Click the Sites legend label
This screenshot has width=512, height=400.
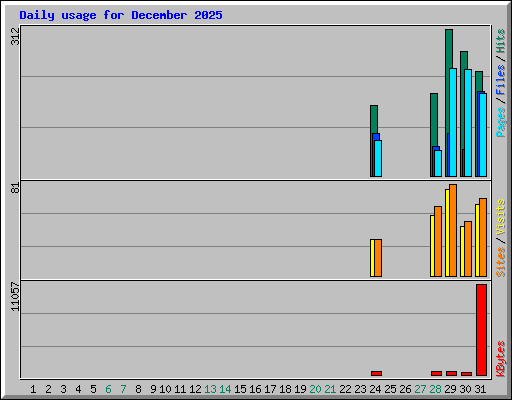(x=500, y=262)
